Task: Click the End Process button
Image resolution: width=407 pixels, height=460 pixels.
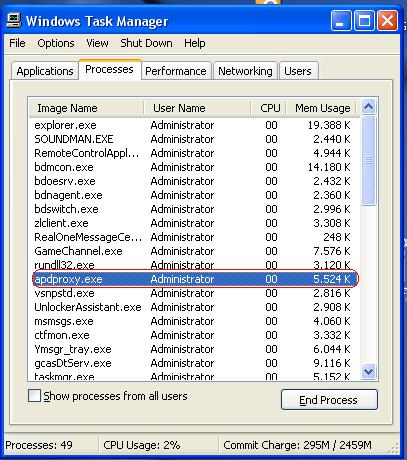Action: [x=329, y=400]
